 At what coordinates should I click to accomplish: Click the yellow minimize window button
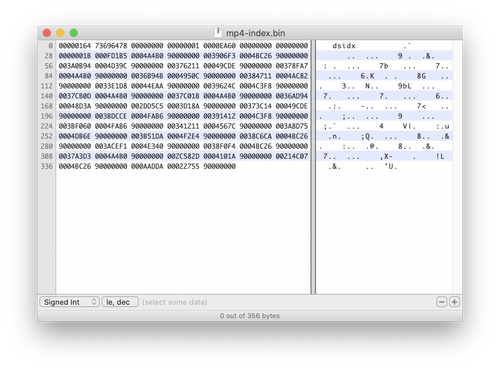60,33
